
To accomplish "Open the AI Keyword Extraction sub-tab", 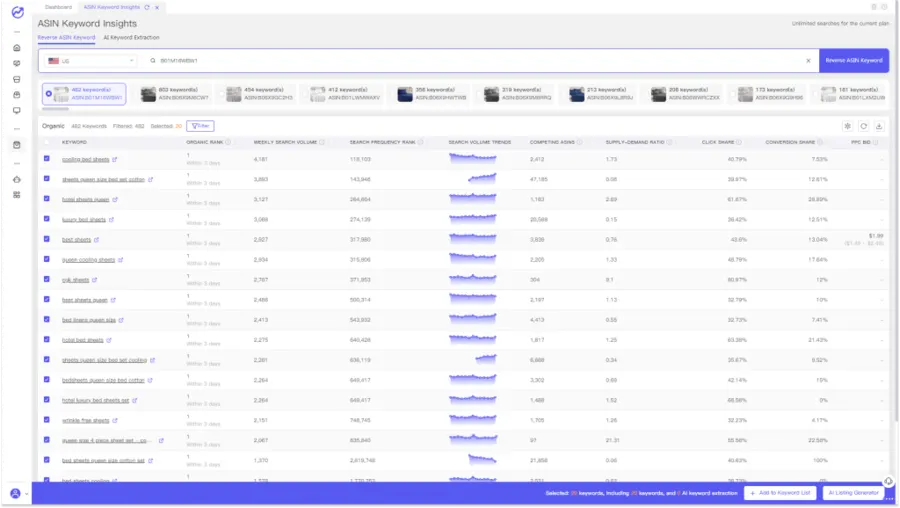I will click(131, 38).
